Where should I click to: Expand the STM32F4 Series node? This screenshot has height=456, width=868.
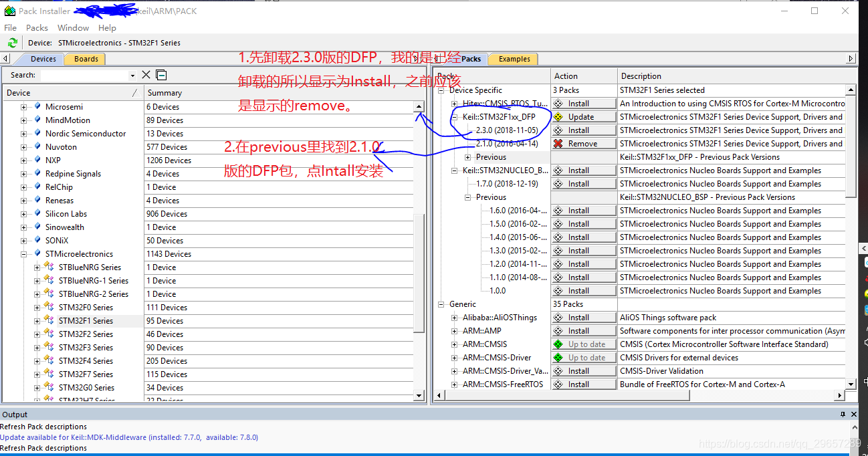(37, 361)
